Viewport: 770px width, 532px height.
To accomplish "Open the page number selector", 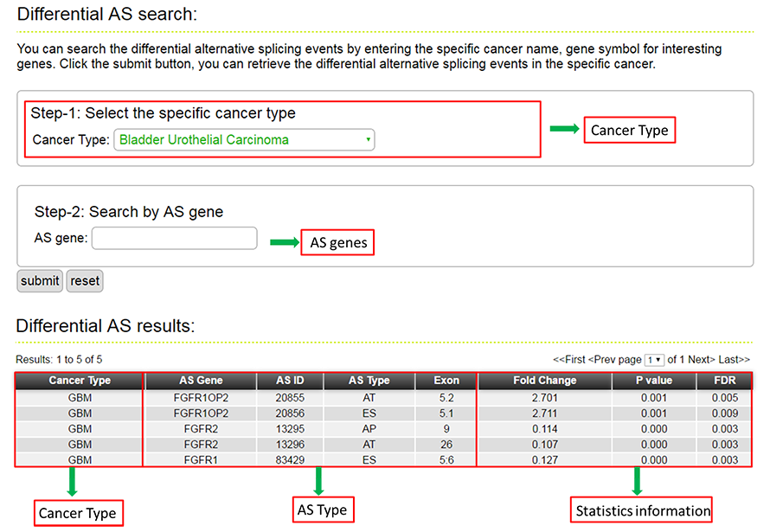I will coord(656,359).
